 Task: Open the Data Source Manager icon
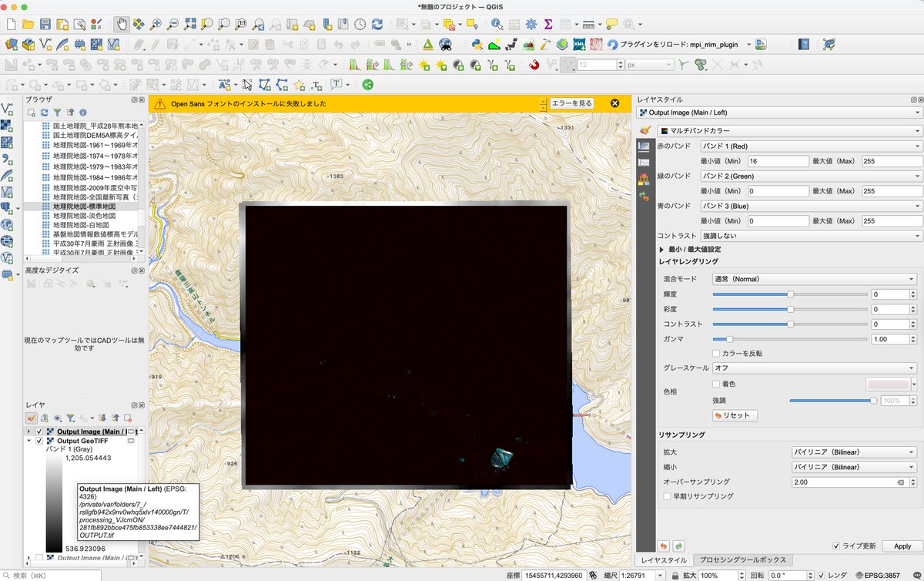(x=11, y=45)
